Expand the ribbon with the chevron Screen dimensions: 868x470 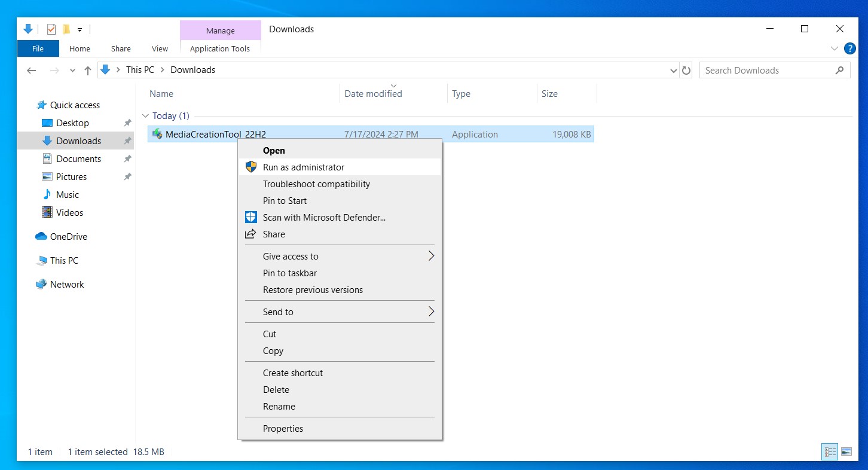tap(835, 48)
